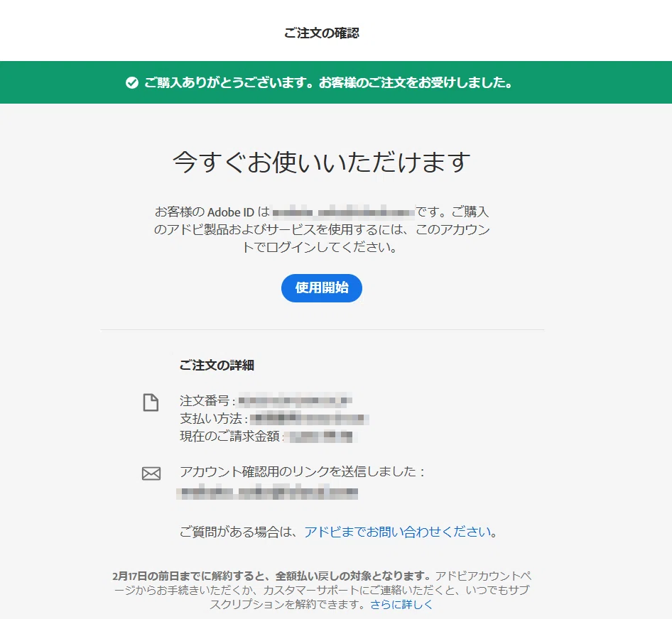Click the 今すぐお使いいただけます heading
The width and height of the screenshot is (672, 619).
pyautogui.click(x=321, y=162)
